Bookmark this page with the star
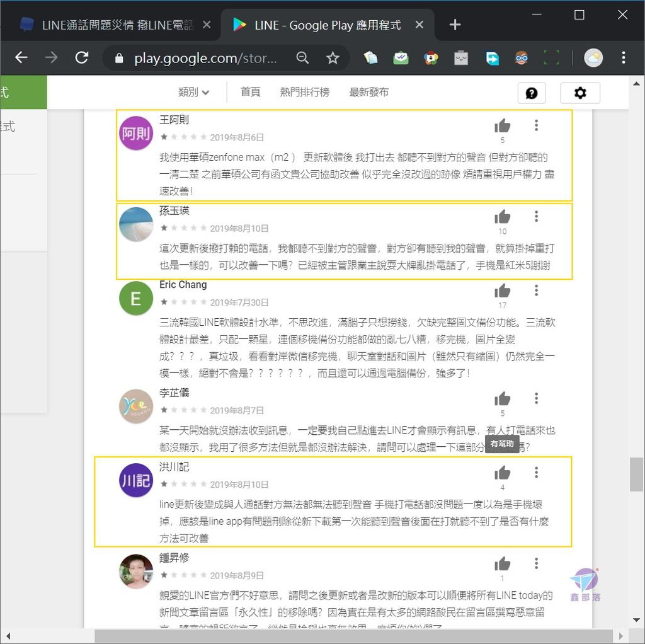This screenshot has width=645, height=644. [333, 57]
